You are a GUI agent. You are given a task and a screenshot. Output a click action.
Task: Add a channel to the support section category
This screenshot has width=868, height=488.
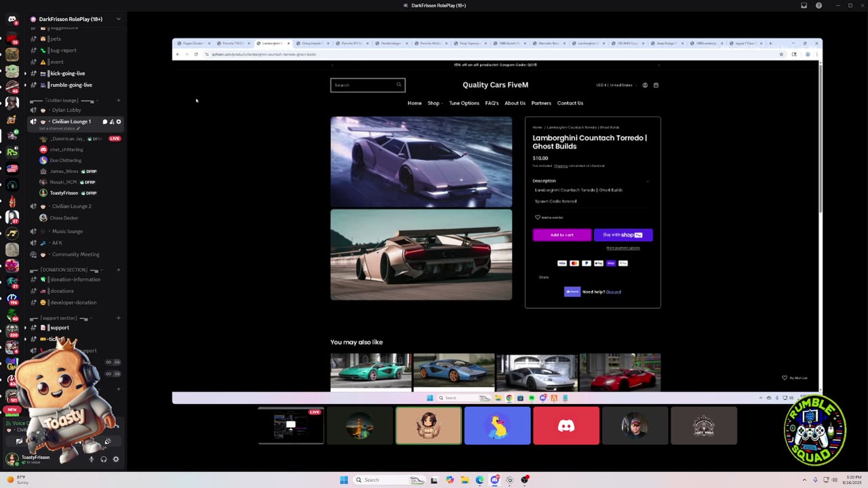(119, 318)
